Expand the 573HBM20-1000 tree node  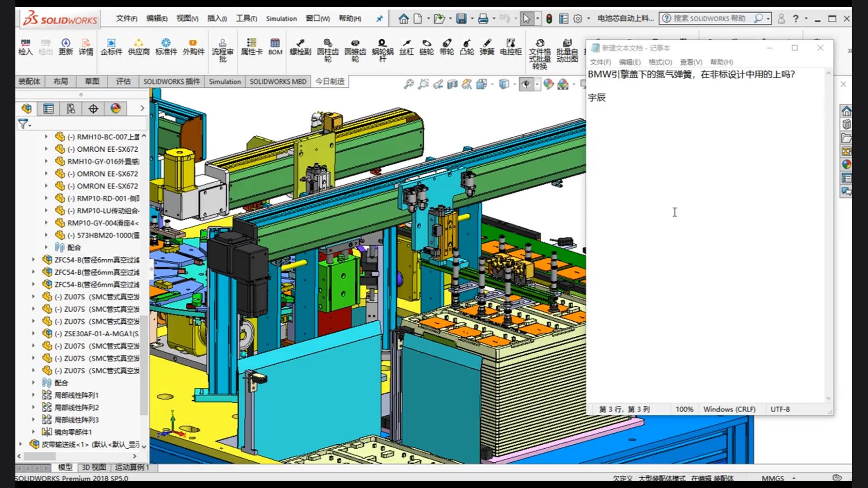[x=46, y=235]
